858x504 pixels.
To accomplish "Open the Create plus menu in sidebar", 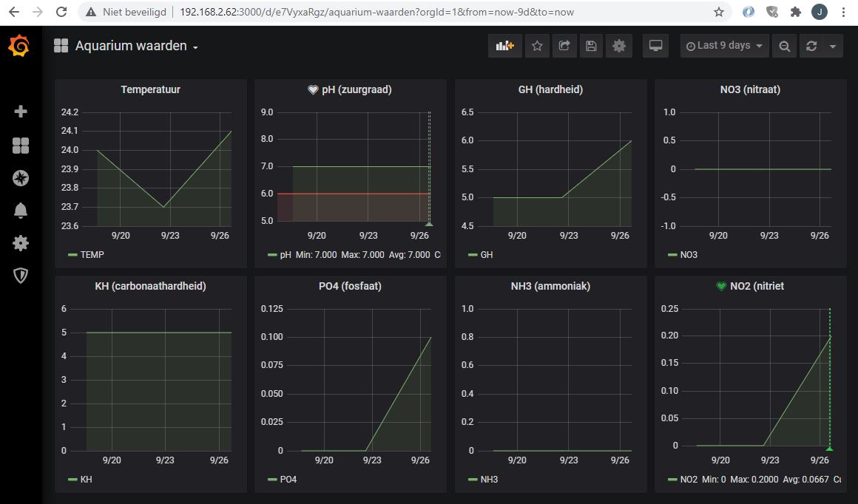I will 21,112.
